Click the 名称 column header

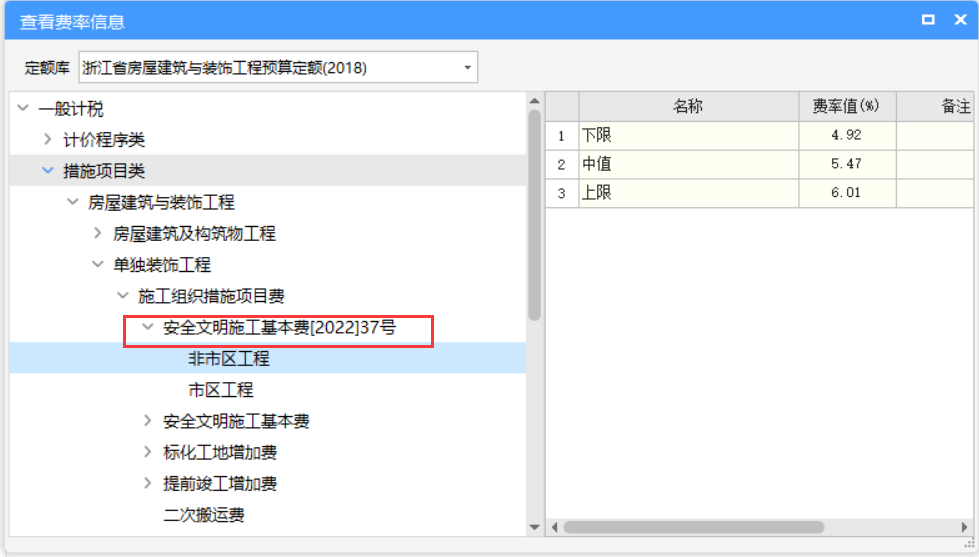coord(689,107)
